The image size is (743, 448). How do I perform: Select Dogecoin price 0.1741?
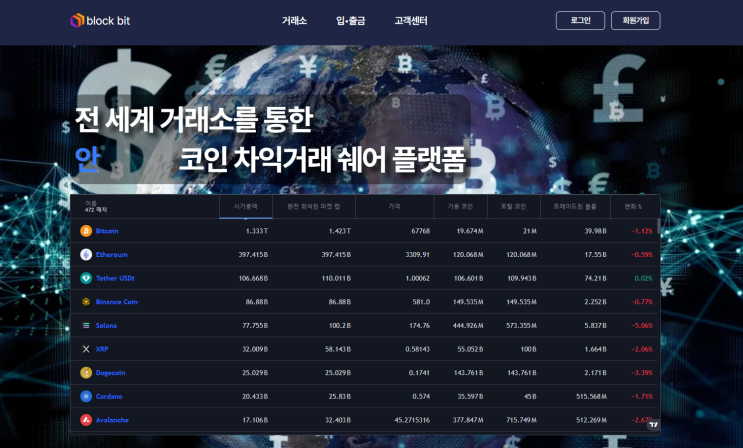pos(419,373)
